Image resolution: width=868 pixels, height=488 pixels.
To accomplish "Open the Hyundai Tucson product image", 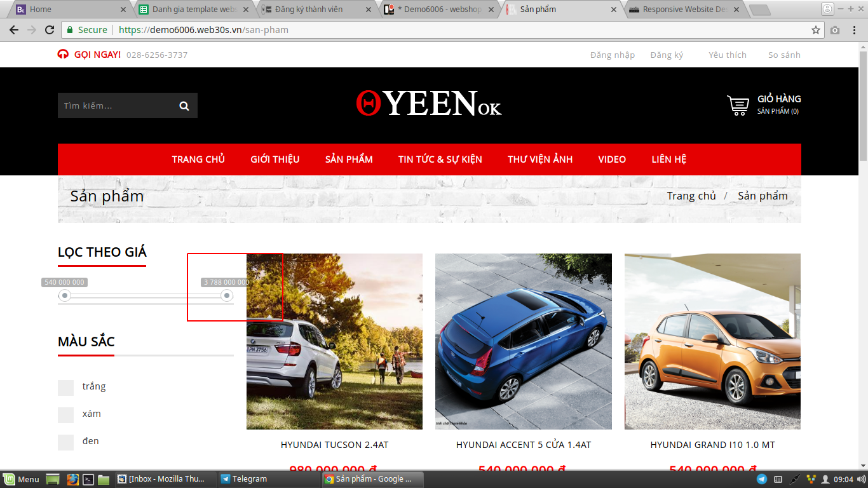I will click(x=334, y=341).
